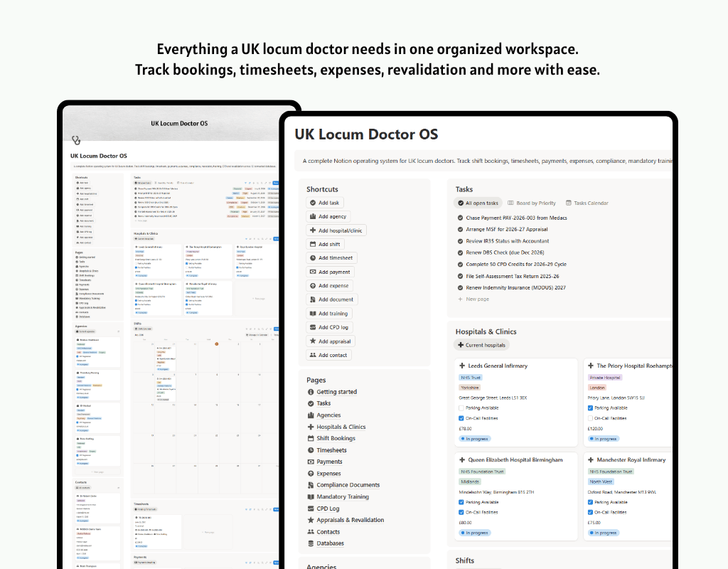Viewport: 728px width, 569px height.
Task: Select Current hospitals view tab
Action: pos(481,345)
